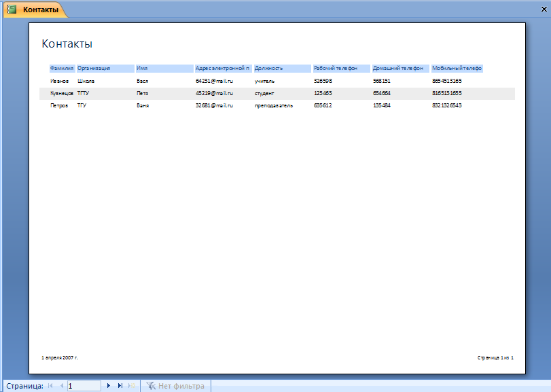The image size is (551, 392).
Task: Click the email 64231@mail.ru
Action: (214, 81)
